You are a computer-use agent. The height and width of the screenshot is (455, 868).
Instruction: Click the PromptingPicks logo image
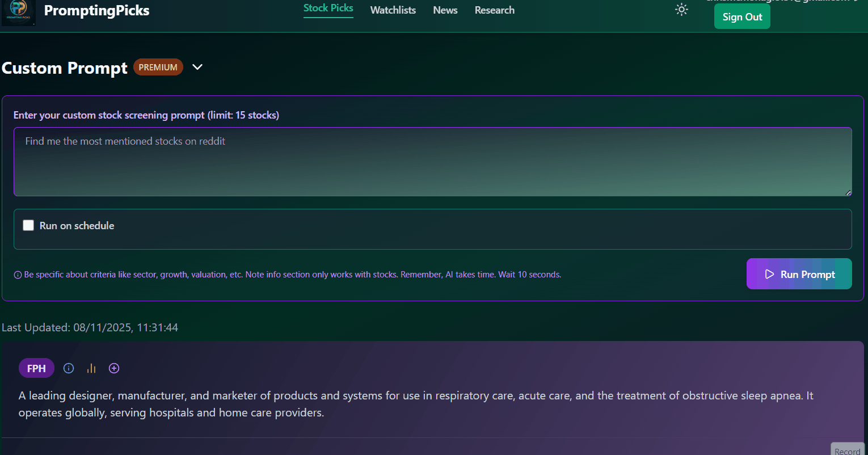19,12
